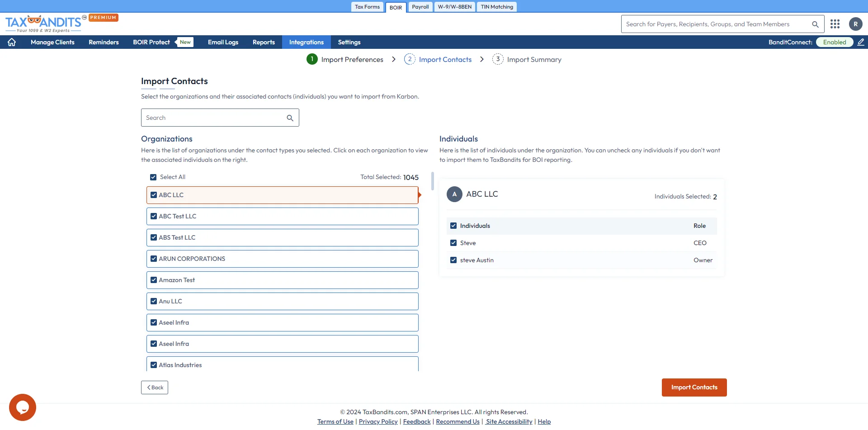868x430 pixels.
Task: Open Manage Clients menu
Action: (52, 42)
